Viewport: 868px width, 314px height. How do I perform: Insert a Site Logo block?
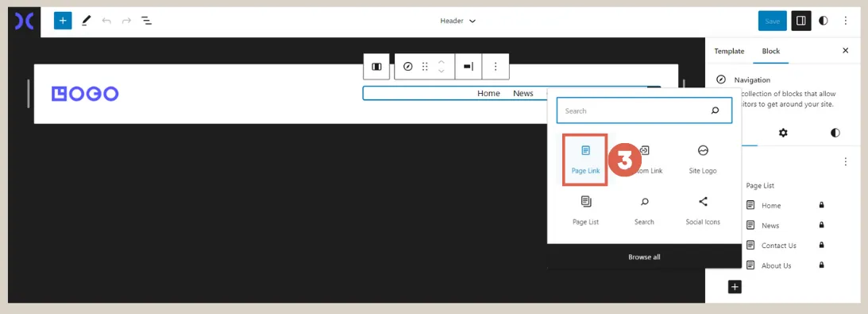[x=703, y=160]
